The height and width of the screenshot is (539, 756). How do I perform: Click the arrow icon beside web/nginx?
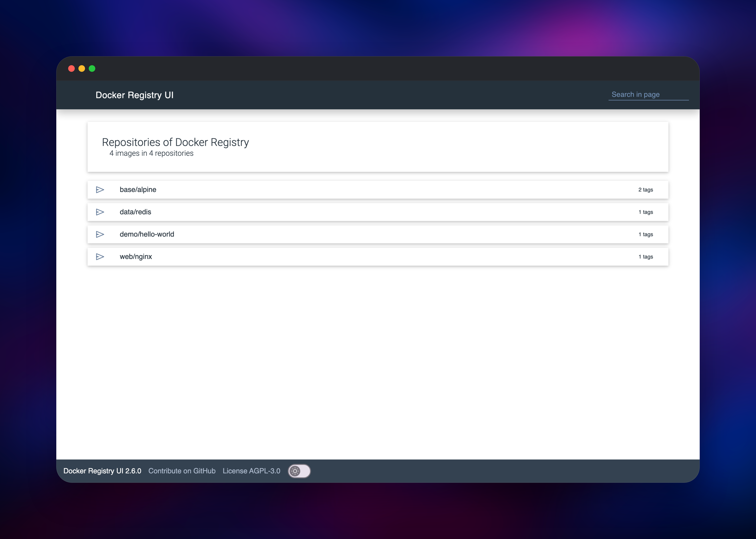click(x=100, y=257)
